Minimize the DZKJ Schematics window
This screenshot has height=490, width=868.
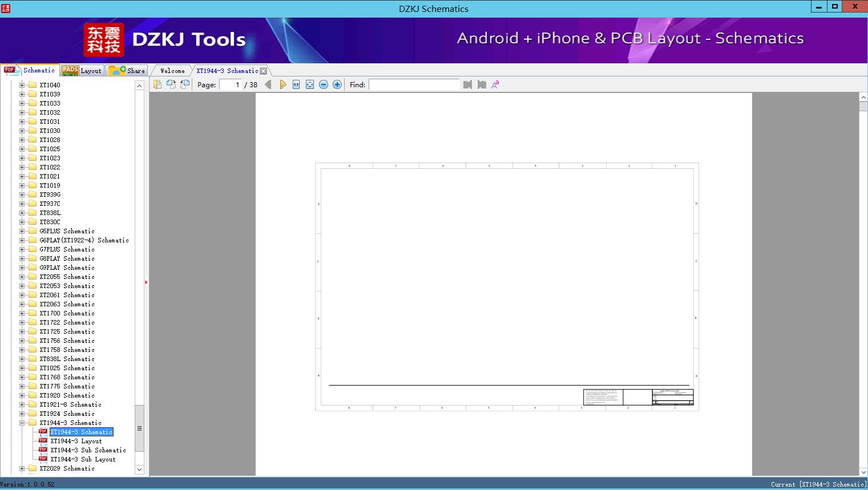(x=819, y=6)
